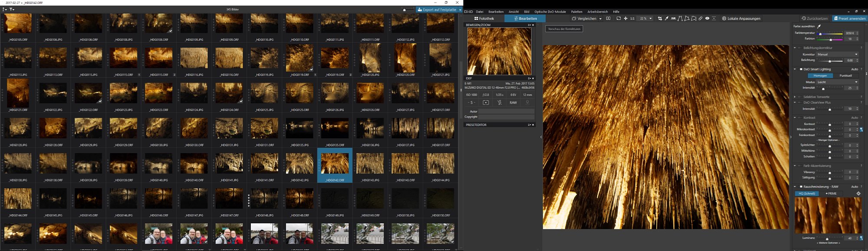Select Punktuell smart lighting mode
This screenshot has width=868, height=251.
pyautogui.click(x=845, y=76)
